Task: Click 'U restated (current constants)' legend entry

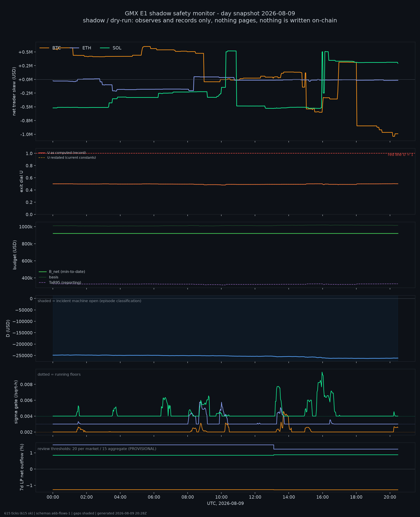Action: [67, 157]
